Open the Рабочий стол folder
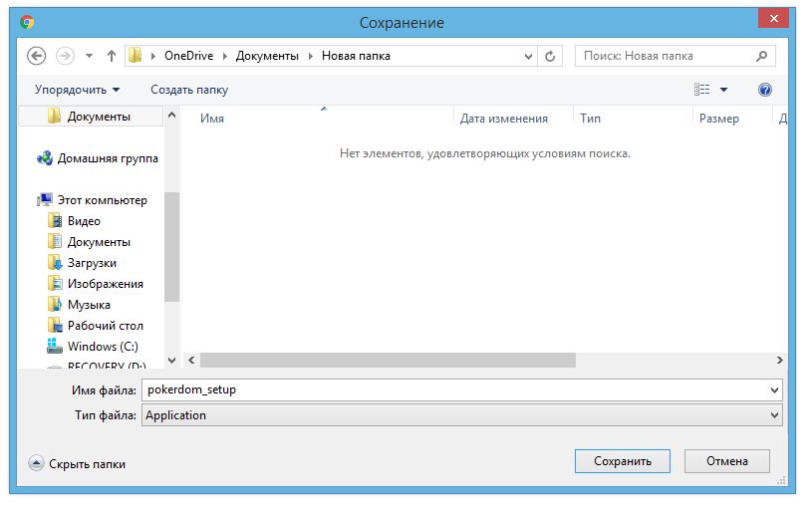Screen dimensions: 812x515 [x=106, y=326]
